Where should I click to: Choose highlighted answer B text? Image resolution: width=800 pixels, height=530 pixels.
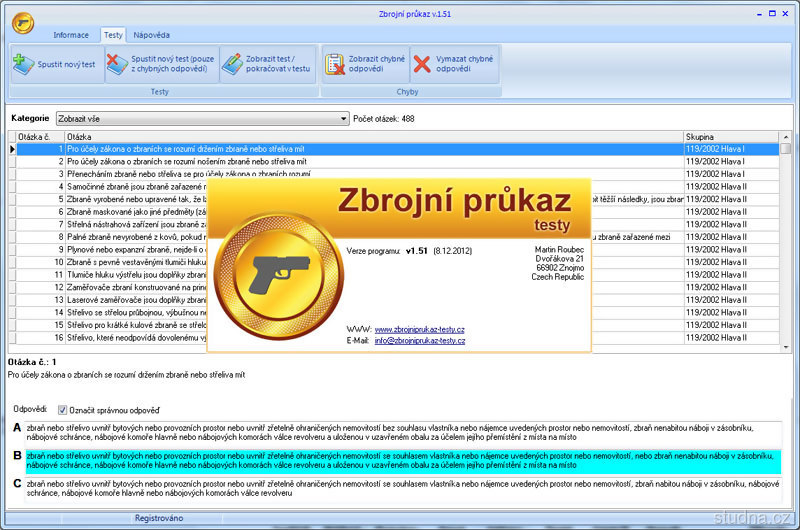coord(403,461)
